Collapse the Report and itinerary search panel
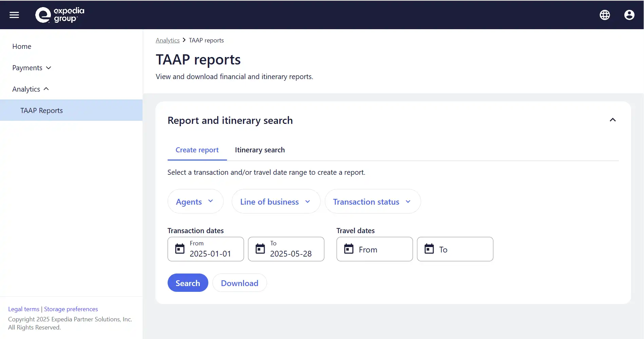Image resolution: width=644 pixels, height=339 pixels. (612, 120)
